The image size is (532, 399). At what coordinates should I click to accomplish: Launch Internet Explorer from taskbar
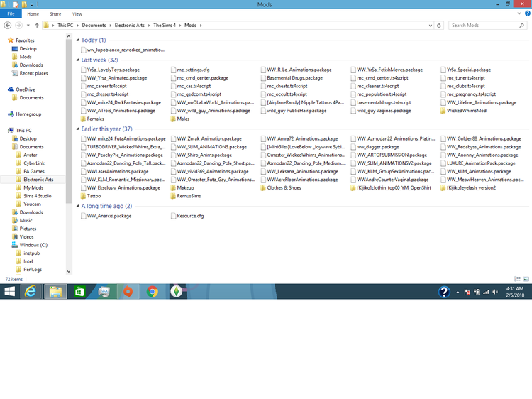coord(31,292)
